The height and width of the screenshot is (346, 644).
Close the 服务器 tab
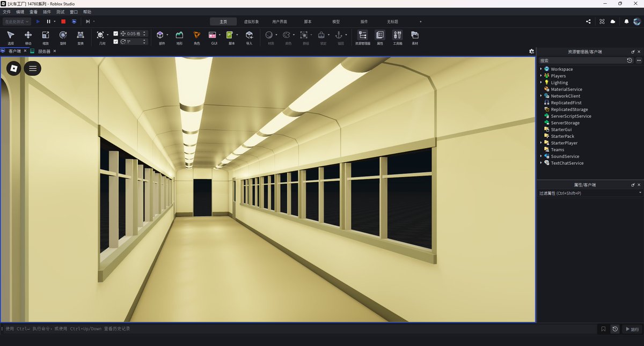[55, 51]
